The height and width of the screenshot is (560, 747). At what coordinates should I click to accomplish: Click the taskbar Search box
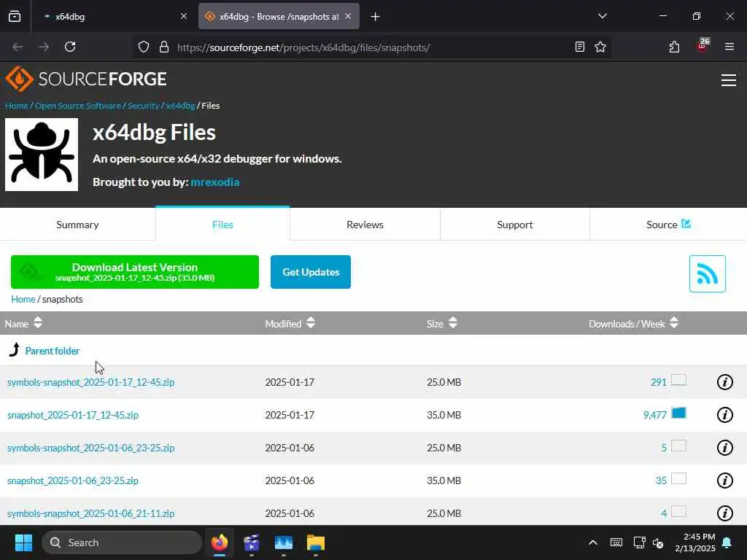122,542
